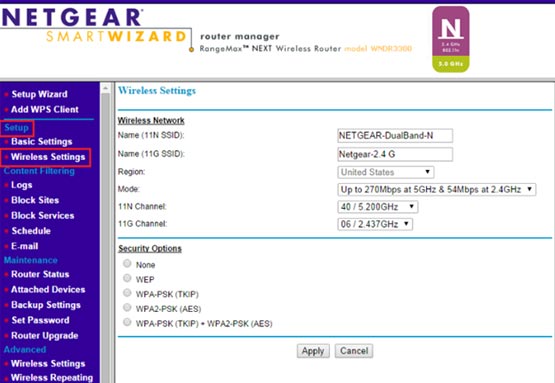Choose WPA2-PSK (AES) security
555x383 pixels.
[127, 308]
